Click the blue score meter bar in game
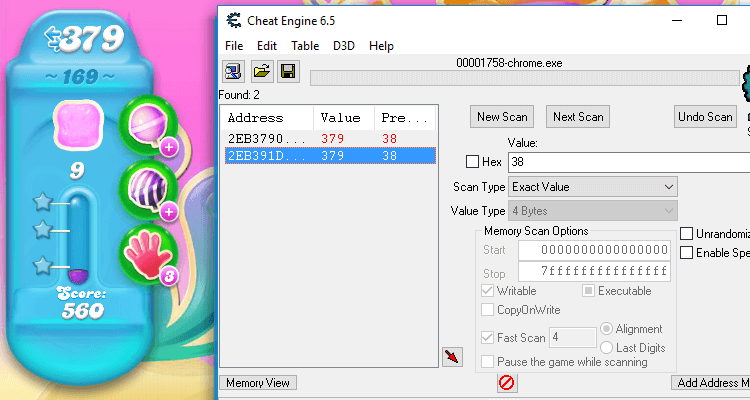Viewport: 750px width, 400px height. [78, 237]
